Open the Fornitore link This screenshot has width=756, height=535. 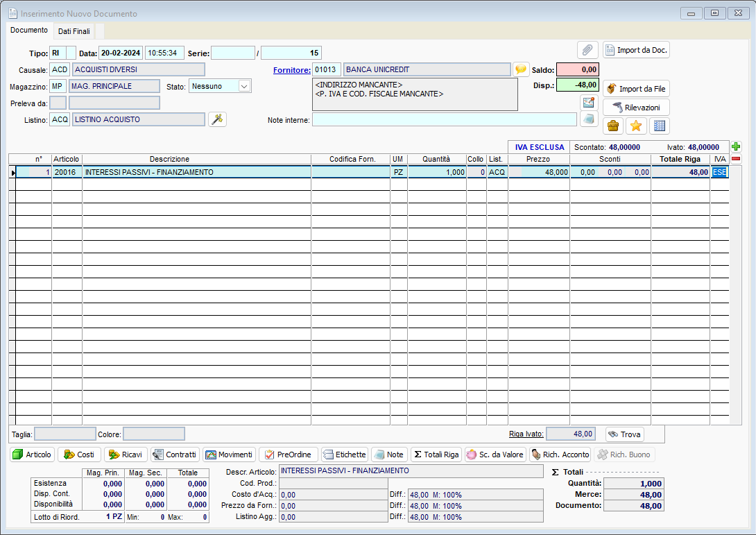pyautogui.click(x=291, y=70)
